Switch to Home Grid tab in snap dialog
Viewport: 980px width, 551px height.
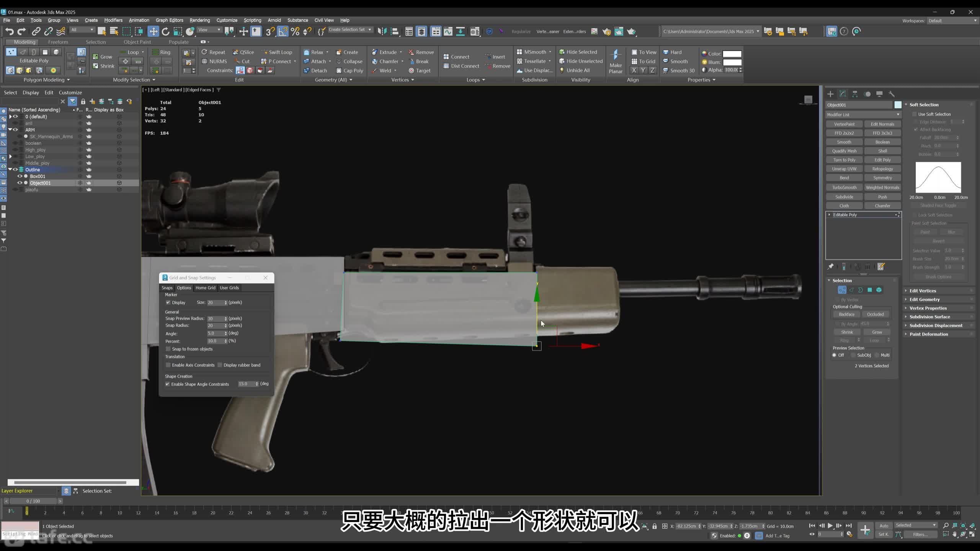tap(205, 288)
